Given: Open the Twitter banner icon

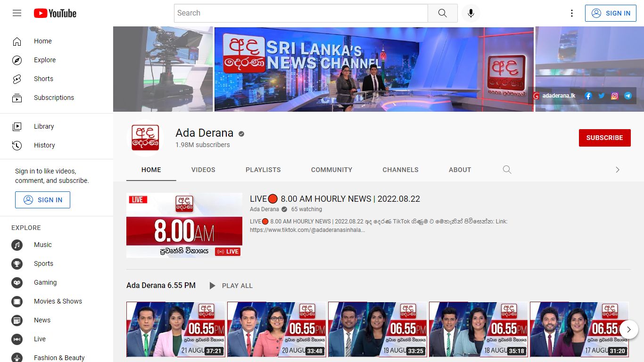Looking at the screenshot, I should (601, 96).
